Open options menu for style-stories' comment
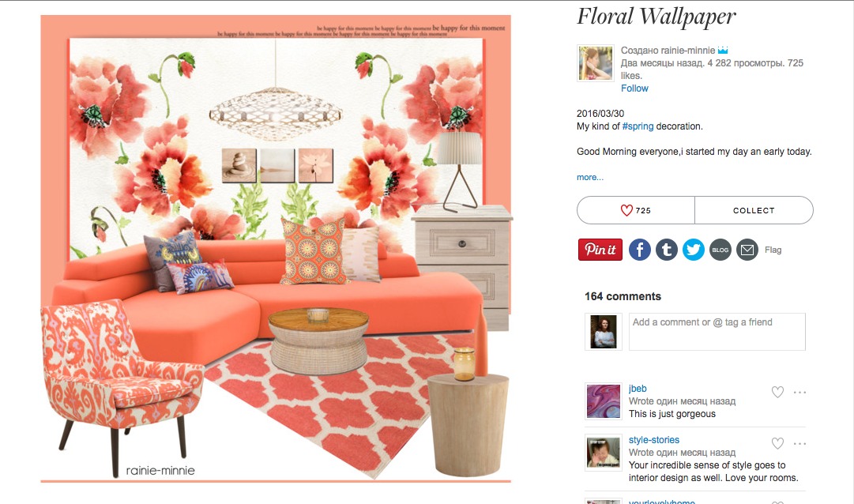The width and height of the screenshot is (854, 504). coord(799,443)
